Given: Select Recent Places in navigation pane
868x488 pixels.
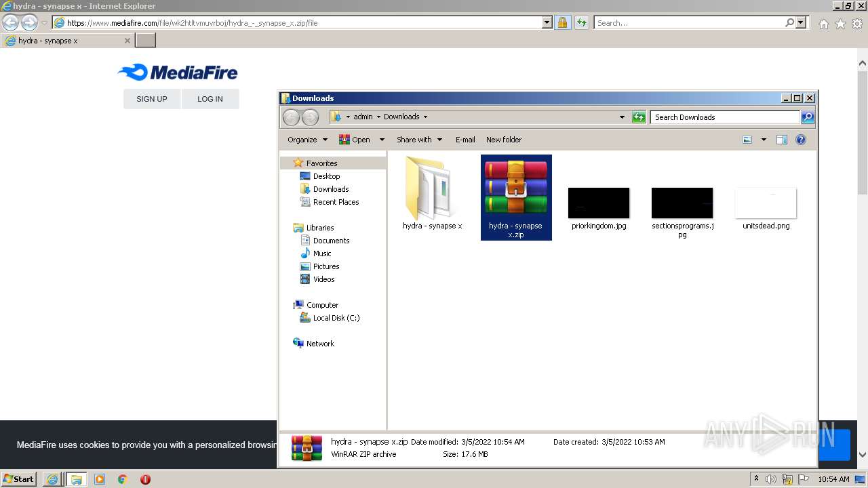Looking at the screenshot, I should (336, 202).
